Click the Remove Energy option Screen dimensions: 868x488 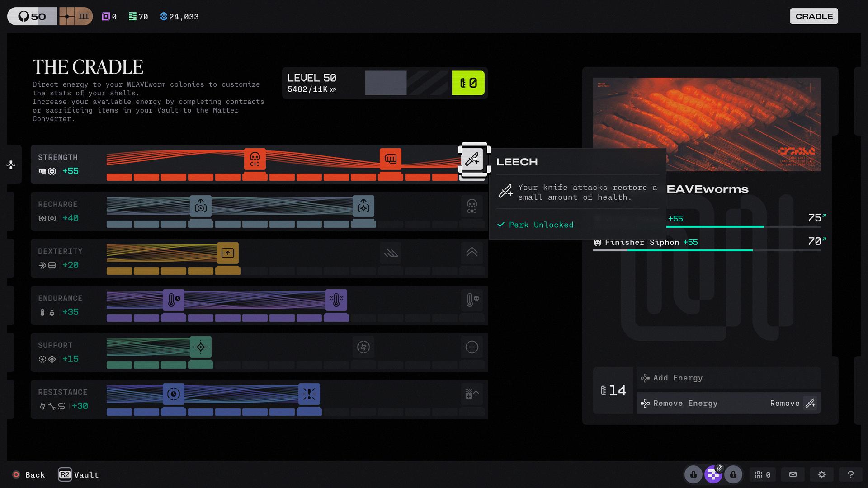click(728, 403)
